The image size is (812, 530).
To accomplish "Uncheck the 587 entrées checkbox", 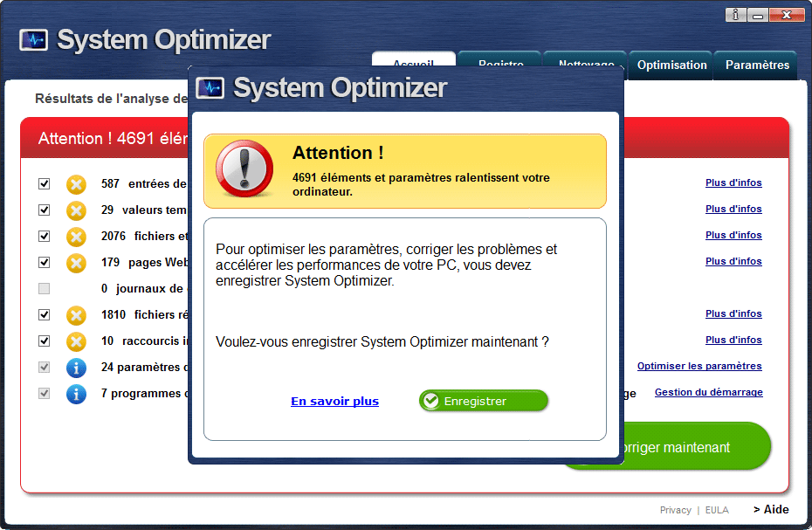I will click(44, 184).
